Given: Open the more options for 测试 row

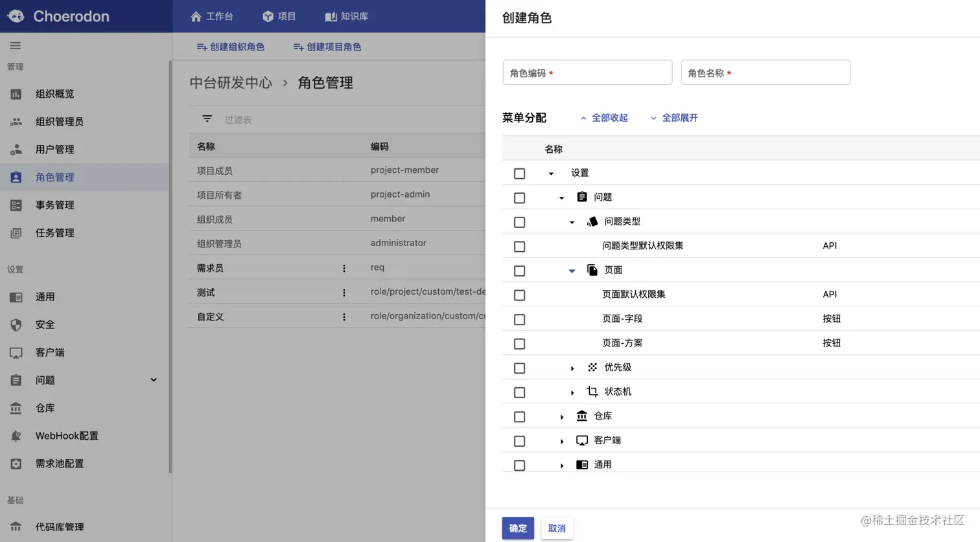Looking at the screenshot, I should pyautogui.click(x=344, y=293).
